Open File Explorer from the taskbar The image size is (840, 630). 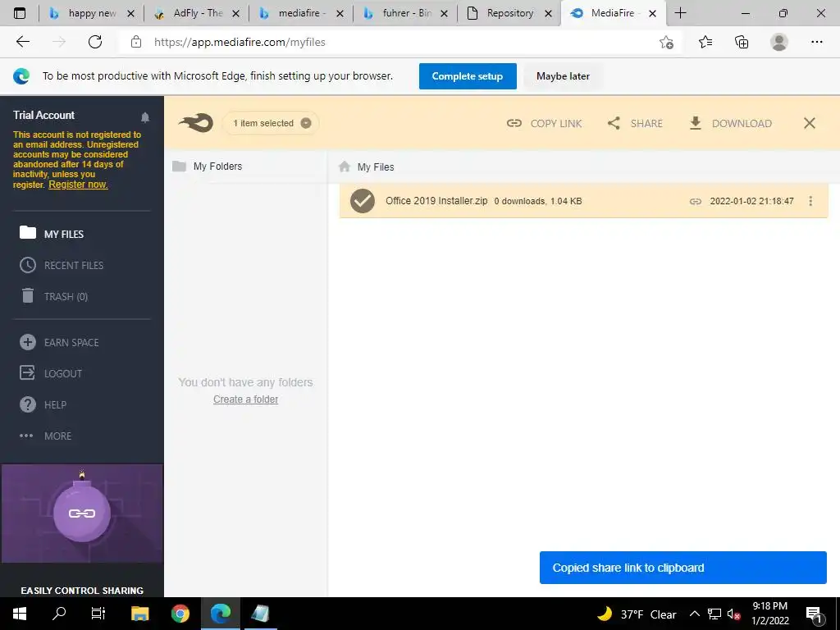click(139, 614)
